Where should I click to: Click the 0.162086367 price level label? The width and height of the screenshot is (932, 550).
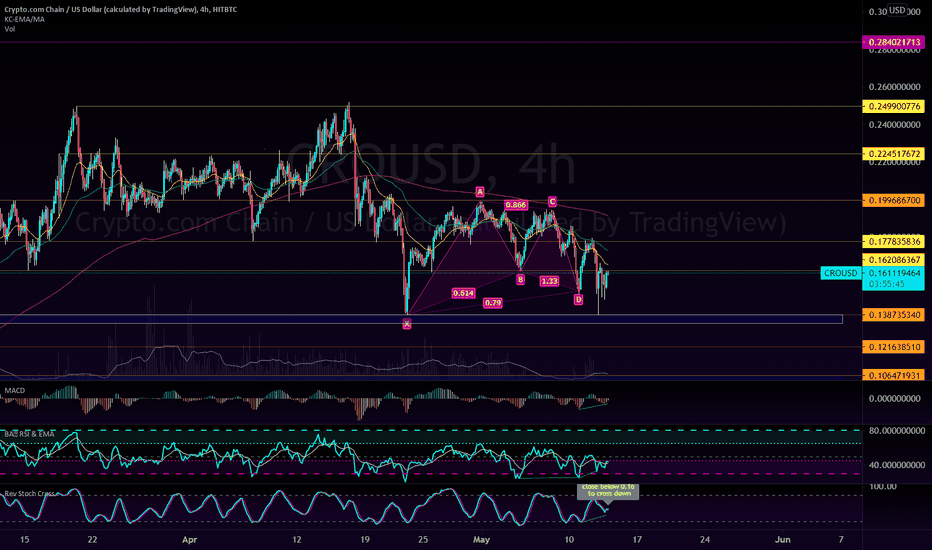click(x=893, y=260)
